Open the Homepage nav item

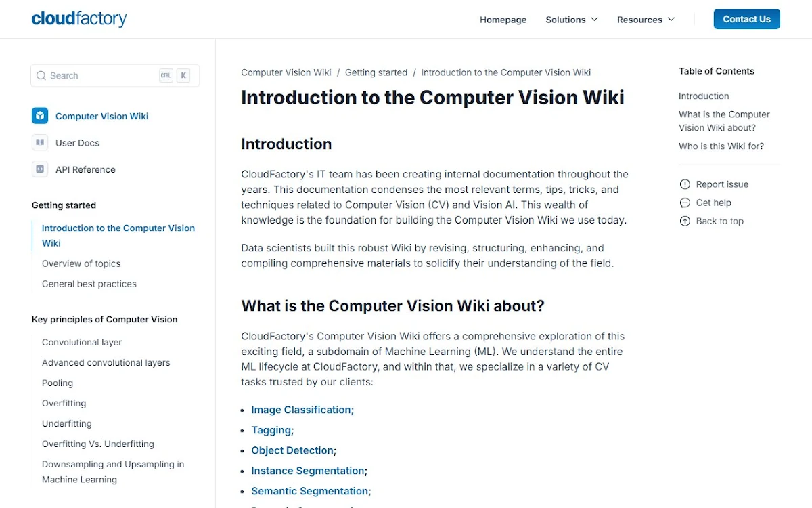click(503, 20)
